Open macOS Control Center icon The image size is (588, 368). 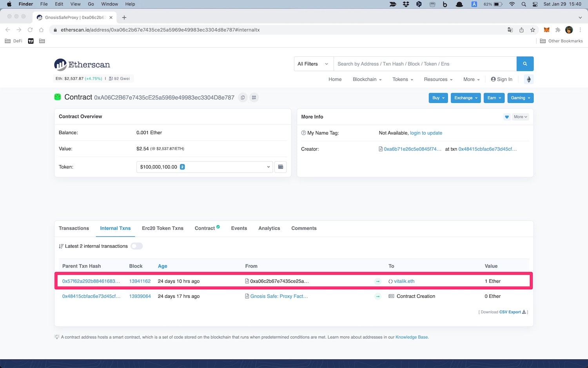(535, 4)
